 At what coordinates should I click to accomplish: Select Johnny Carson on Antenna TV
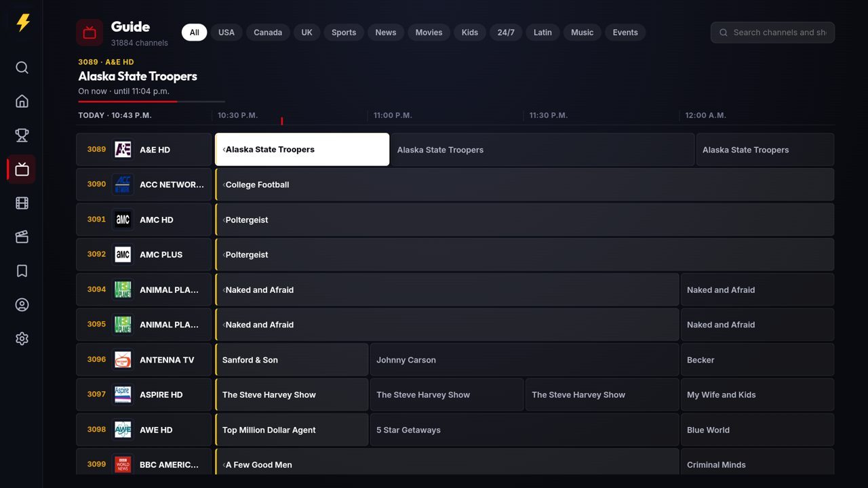pyautogui.click(x=524, y=360)
